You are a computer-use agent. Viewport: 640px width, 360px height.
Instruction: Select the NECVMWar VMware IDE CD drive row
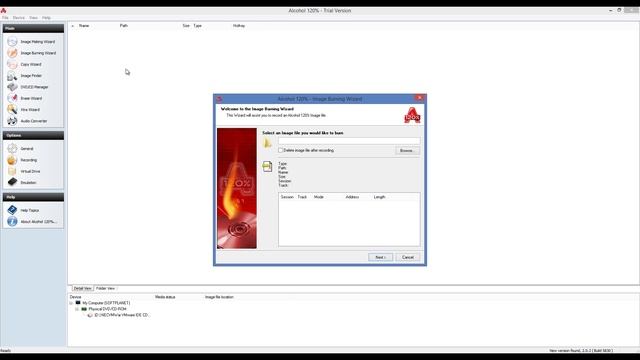[x=122, y=315]
